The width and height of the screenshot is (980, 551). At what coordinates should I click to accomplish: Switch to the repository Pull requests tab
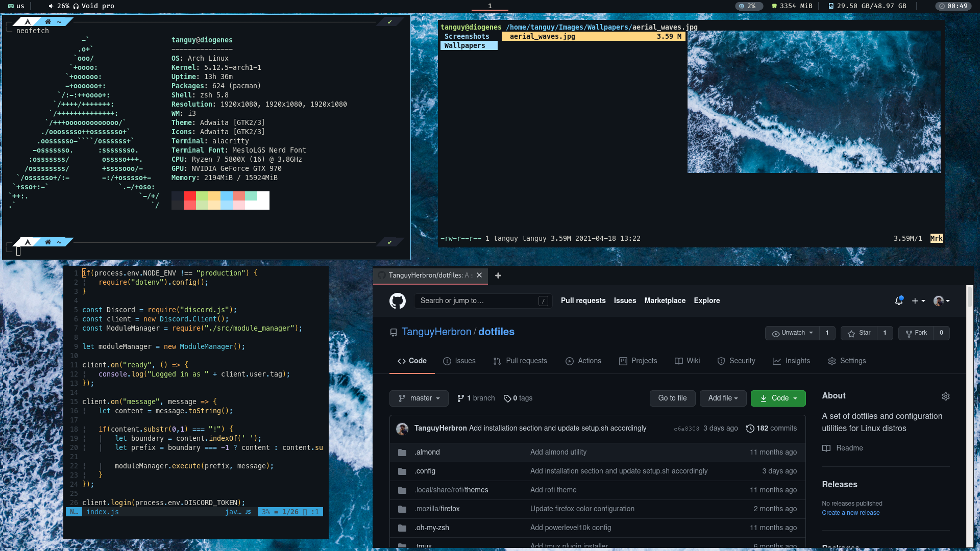[x=520, y=361]
